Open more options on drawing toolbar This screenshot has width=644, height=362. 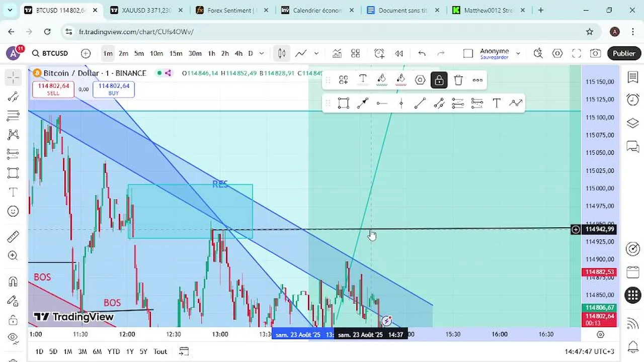477,80
